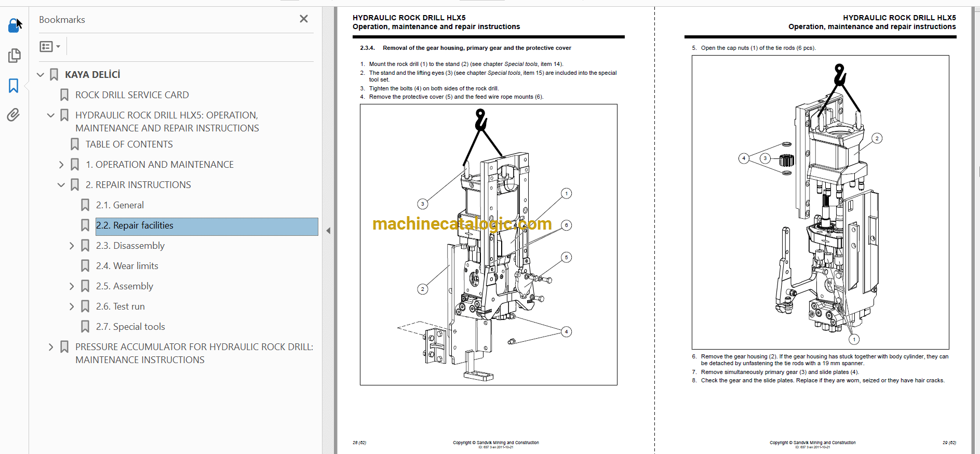Click step 1 text 'Mount the rock drill'

click(x=466, y=64)
